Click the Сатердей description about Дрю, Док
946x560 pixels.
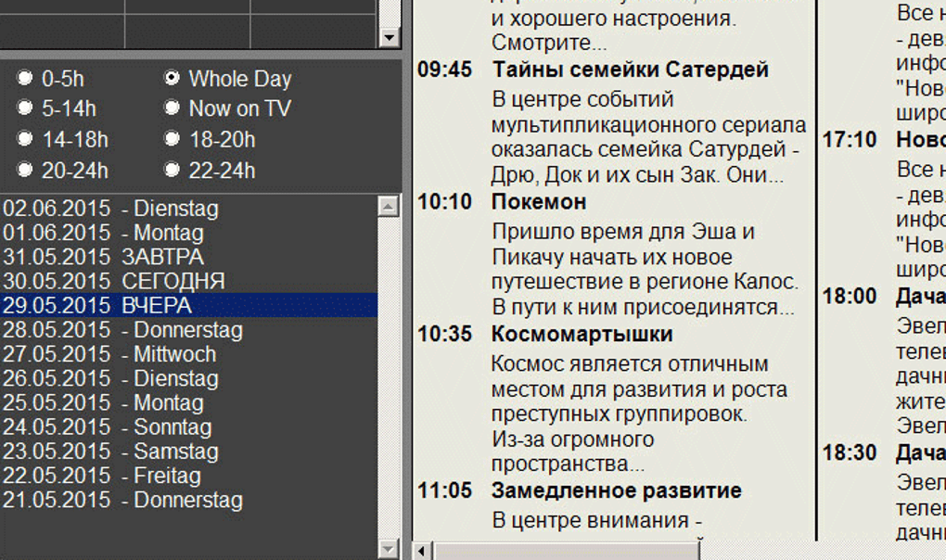648,137
